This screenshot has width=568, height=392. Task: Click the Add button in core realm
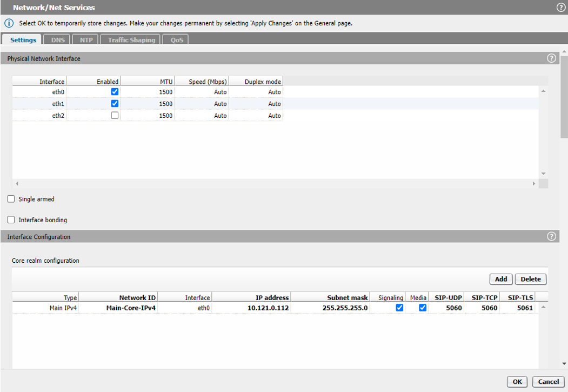(501, 279)
